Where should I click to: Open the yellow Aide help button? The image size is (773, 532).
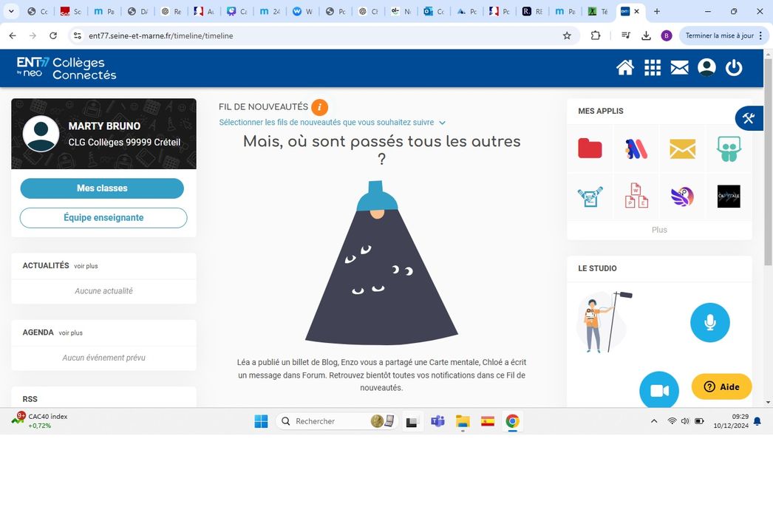[721, 386]
